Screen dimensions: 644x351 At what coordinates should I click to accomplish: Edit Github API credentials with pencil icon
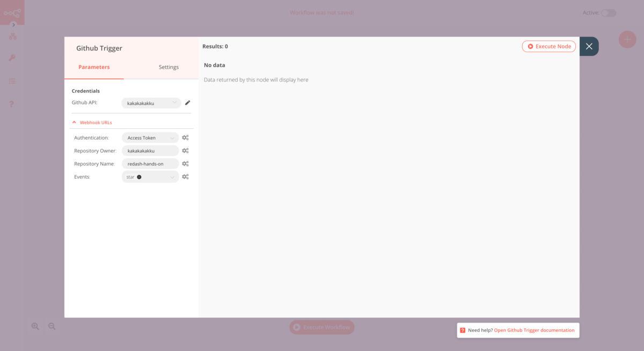(x=188, y=103)
